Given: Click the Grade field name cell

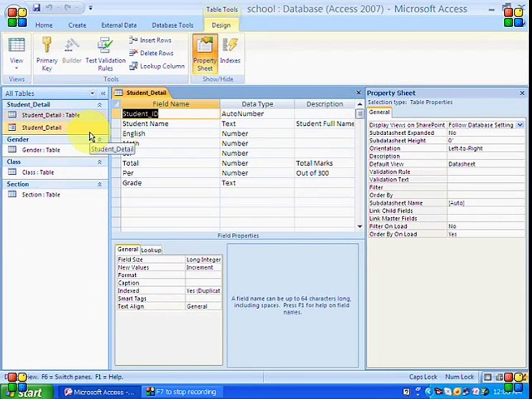Looking at the screenshot, I should click(x=170, y=183).
